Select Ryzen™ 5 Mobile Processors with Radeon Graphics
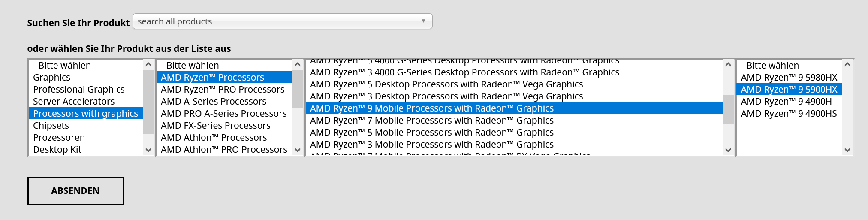The width and height of the screenshot is (868, 220). pyautogui.click(x=514, y=132)
